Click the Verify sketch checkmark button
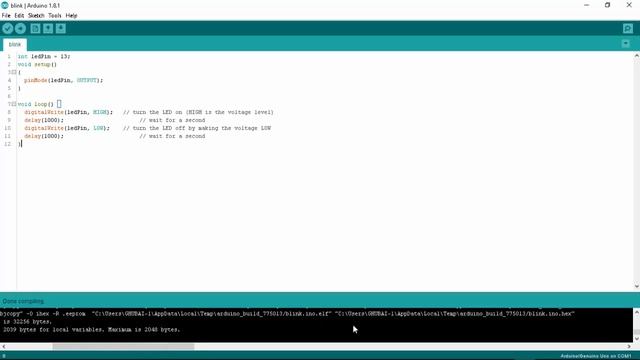Screen dimensions: 640x360 point(7,29)
